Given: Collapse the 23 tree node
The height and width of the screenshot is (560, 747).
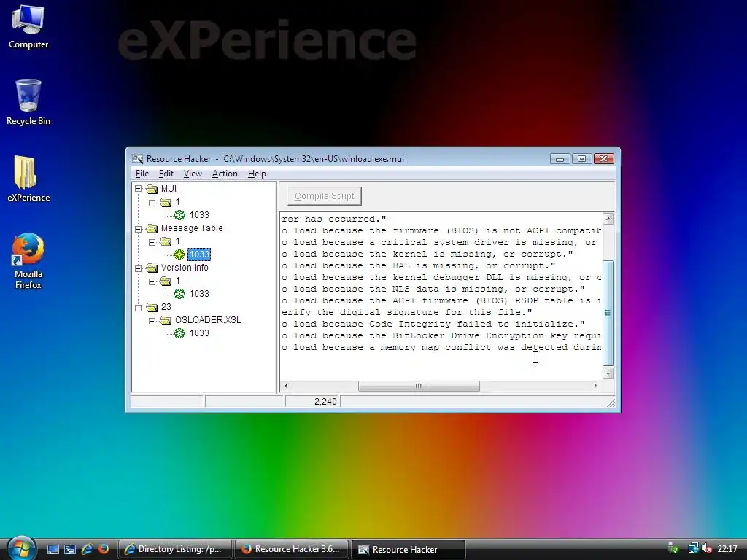Looking at the screenshot, I should coord(138,308).
